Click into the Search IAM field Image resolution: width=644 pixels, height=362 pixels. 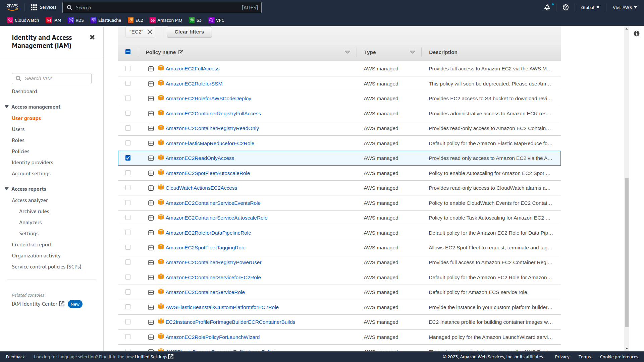(x=52, y=78)
